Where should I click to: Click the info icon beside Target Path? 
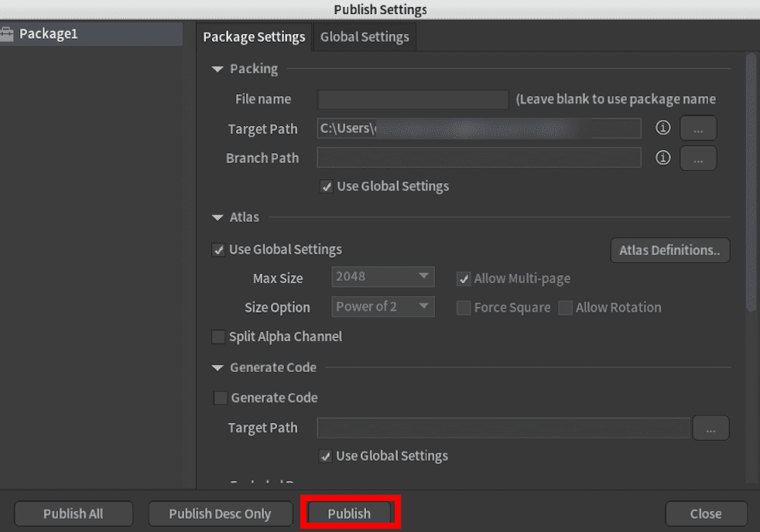click(662, 128)
